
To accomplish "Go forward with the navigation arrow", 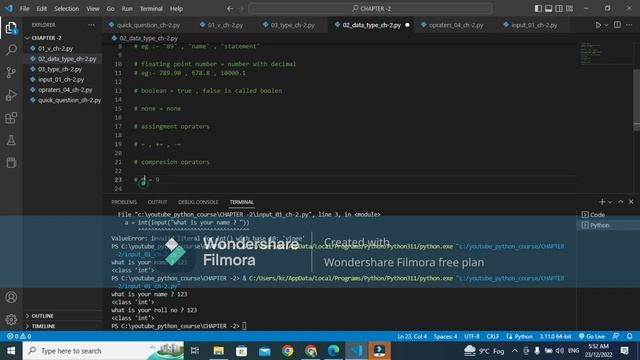I will (x=241, y=9).
